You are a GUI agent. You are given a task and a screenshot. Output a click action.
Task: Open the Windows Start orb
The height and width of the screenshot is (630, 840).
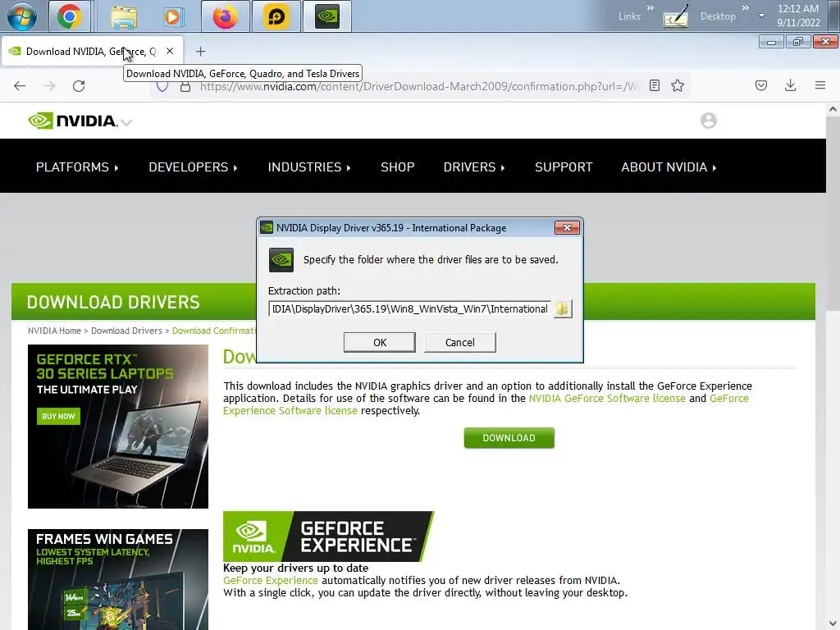pyautogui.click(x=22, y=16)
